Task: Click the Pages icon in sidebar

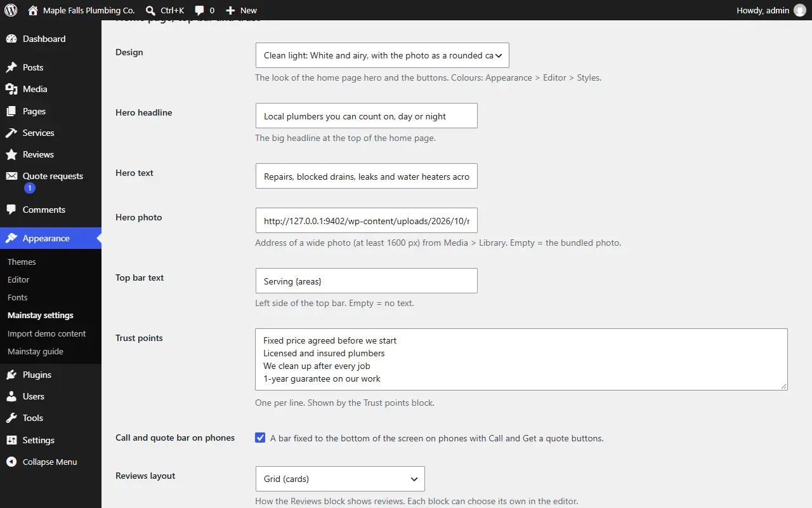Action: click(x=11, y=111)
